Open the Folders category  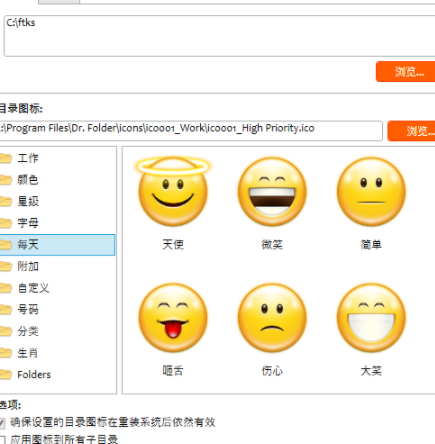pos(57,375)
